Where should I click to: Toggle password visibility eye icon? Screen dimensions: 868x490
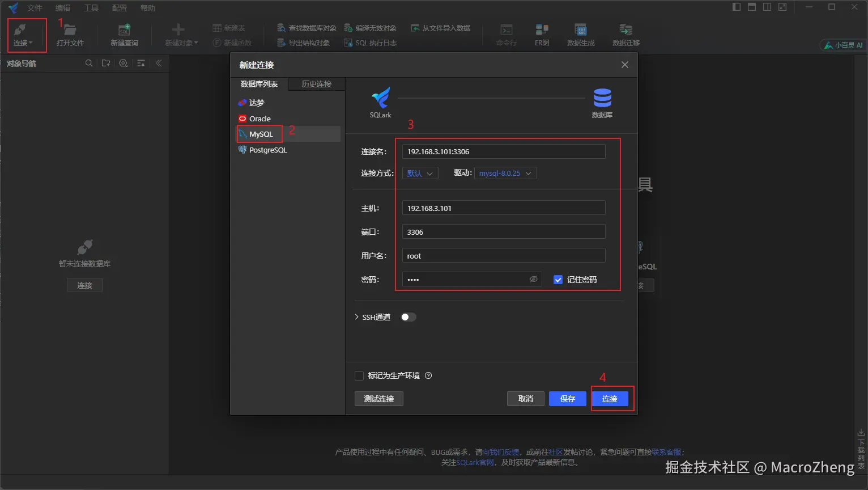[x=533, y=279]
